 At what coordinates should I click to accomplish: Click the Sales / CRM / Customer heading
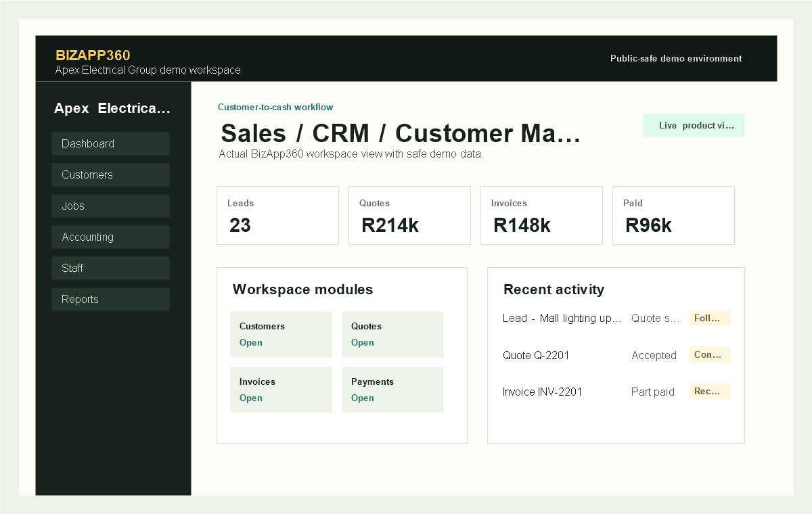[401, 133]
